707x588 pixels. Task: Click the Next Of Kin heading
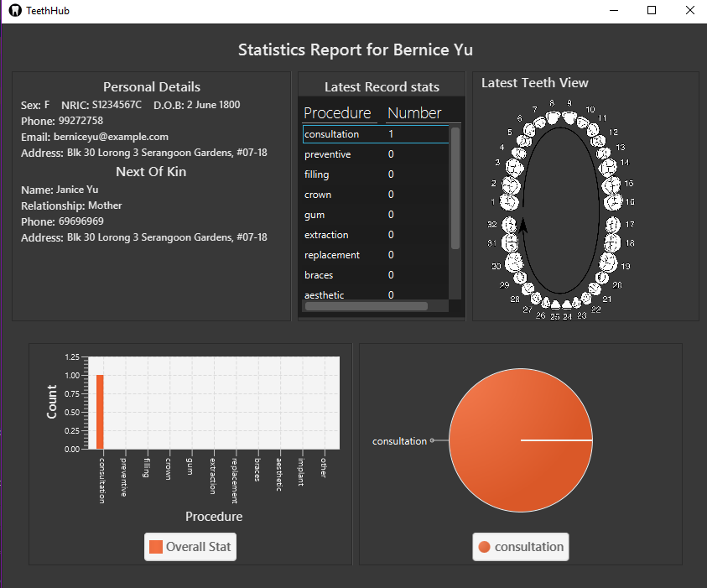click(x=151, y=172)
